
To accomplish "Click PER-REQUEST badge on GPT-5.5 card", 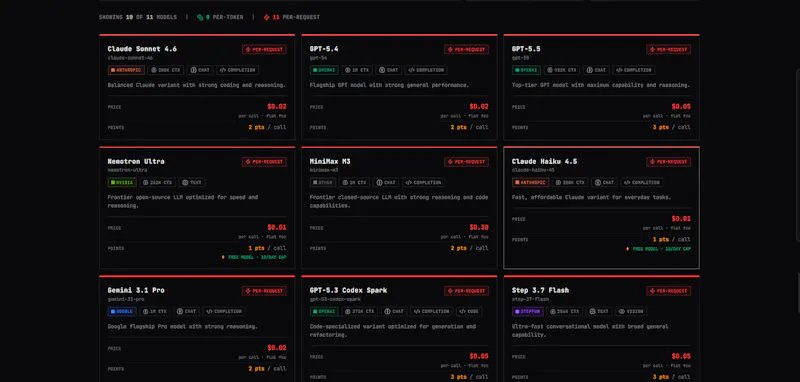I will pyautogui.click(x=668, y=49).
